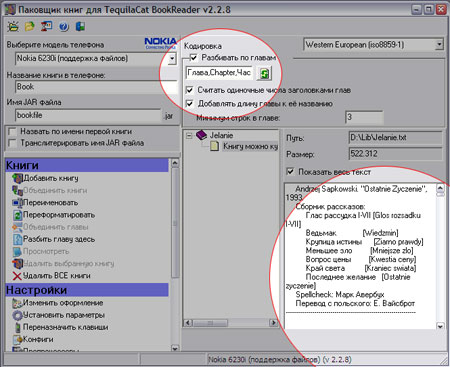Click the Книги section header
Viewport: 450px width, 367px height.
87,165
